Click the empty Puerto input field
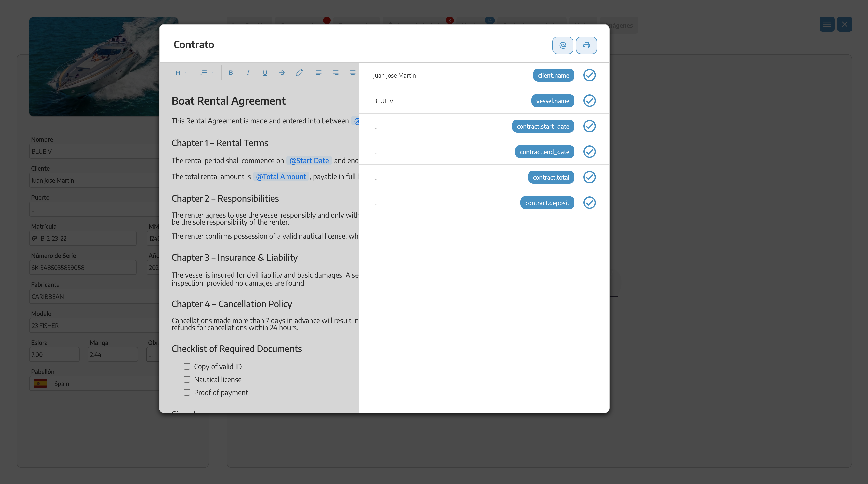The image size is (868, 484). [x=94, y=210]
